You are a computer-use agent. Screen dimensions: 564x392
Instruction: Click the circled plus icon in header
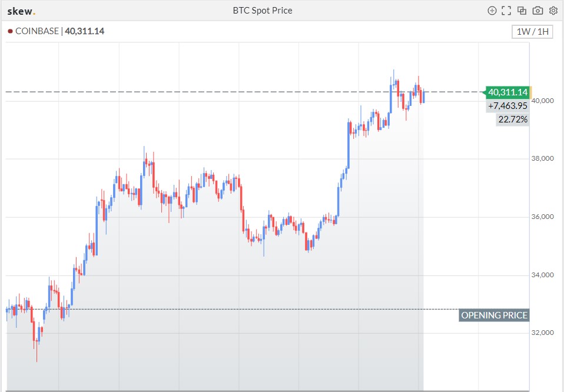tap(492, 11)
